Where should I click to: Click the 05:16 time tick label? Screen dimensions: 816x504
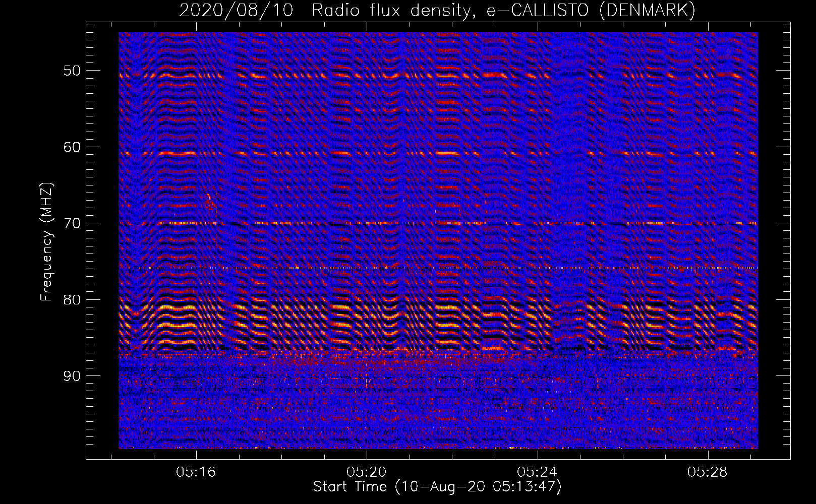tap(196, 472)
